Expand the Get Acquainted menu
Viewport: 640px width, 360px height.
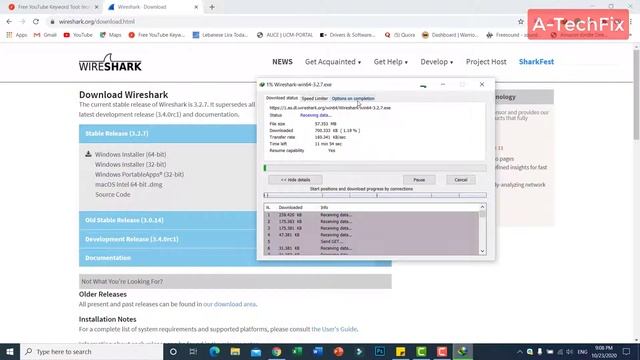(x=333, y=62)
